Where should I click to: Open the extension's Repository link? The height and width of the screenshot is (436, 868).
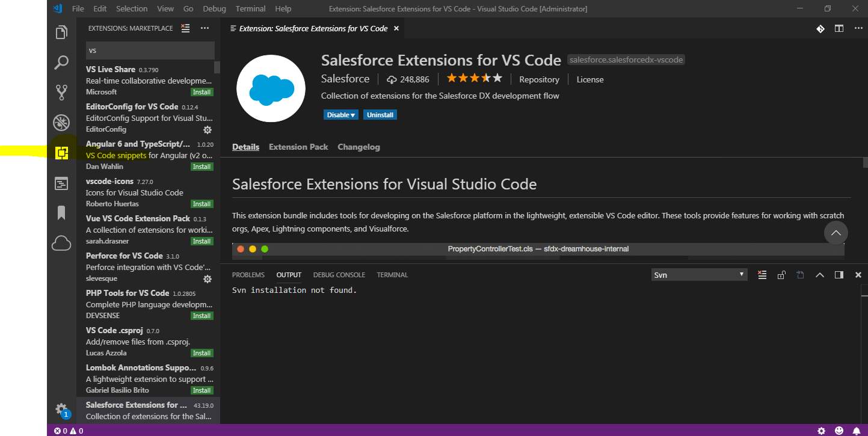click(538, 79)
